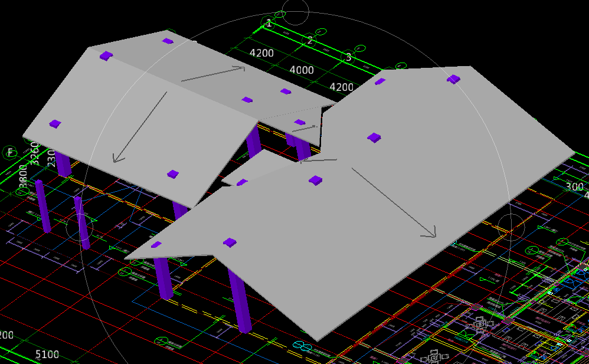Viewport: 589px width, 364px height.
Task: Click the 4200 dimension between axes 1 and 2
Action: tap(261, 53)
